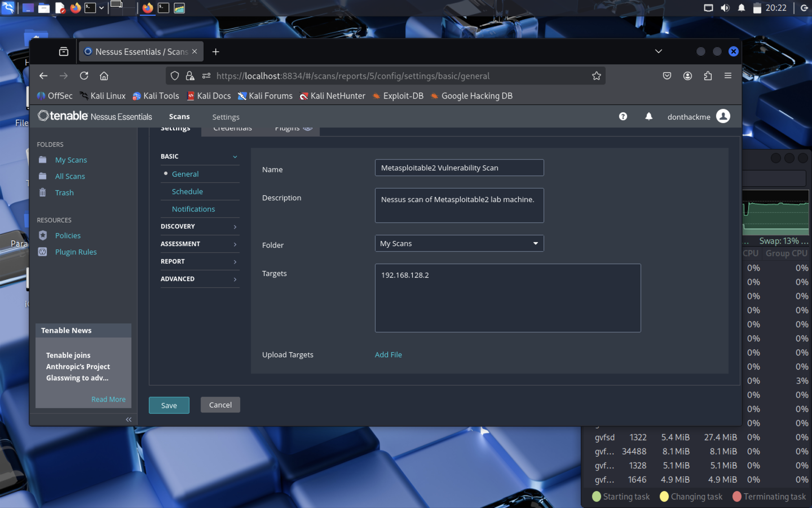
Task: Open Plugin Rules under Resources
Action: tap(76, 252)
